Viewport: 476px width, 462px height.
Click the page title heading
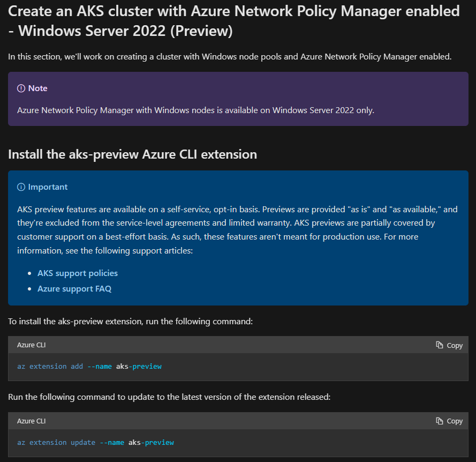pos(233,21)
